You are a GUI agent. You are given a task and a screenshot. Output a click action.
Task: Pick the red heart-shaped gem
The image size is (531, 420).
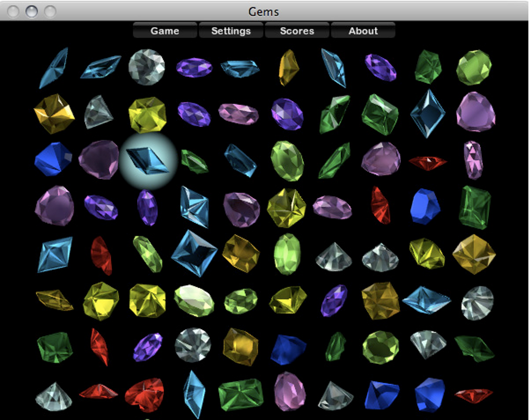tap(145, 394)
